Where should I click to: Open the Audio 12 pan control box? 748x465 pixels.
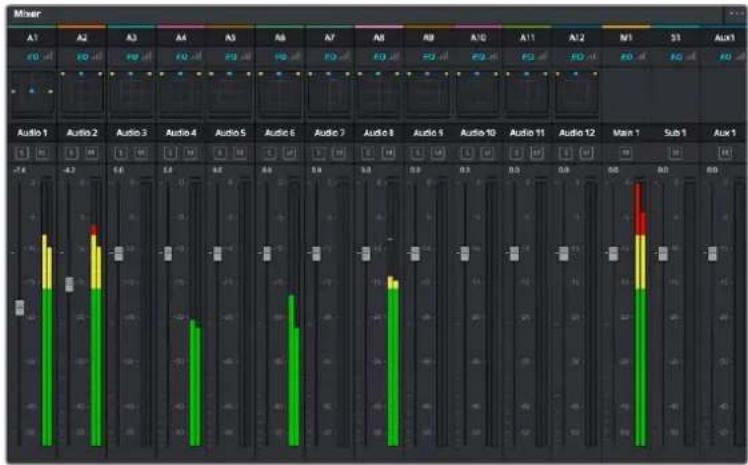[577, 95]
